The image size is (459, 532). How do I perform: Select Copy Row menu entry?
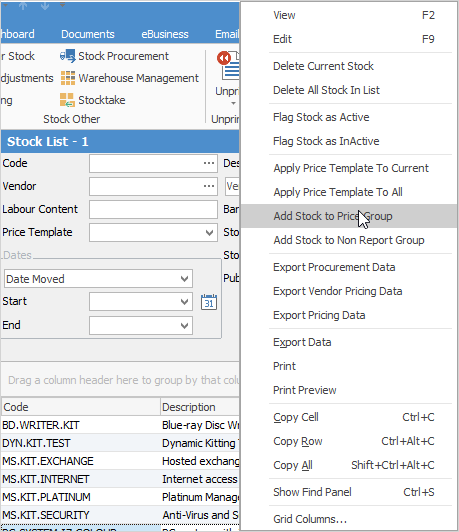[349, 441]
